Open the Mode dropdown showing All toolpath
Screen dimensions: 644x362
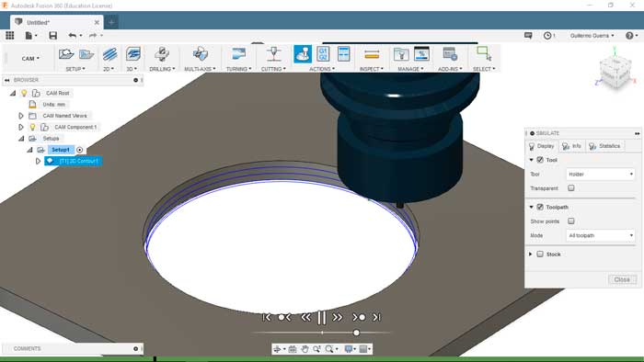(601, 235)
